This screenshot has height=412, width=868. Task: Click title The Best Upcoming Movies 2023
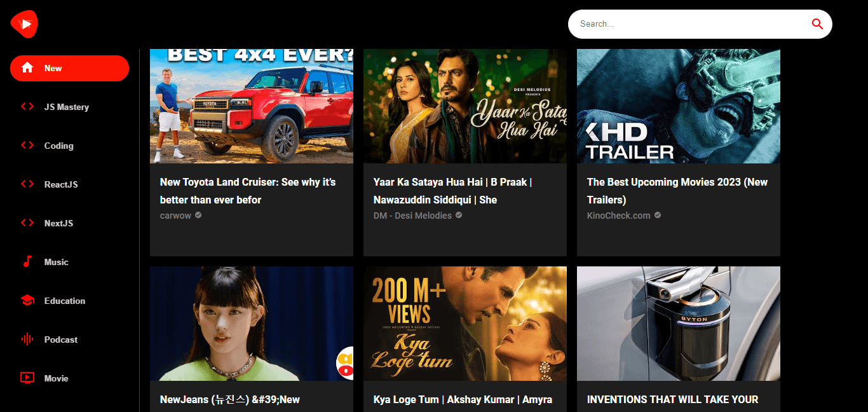click(x=677, y=191)
